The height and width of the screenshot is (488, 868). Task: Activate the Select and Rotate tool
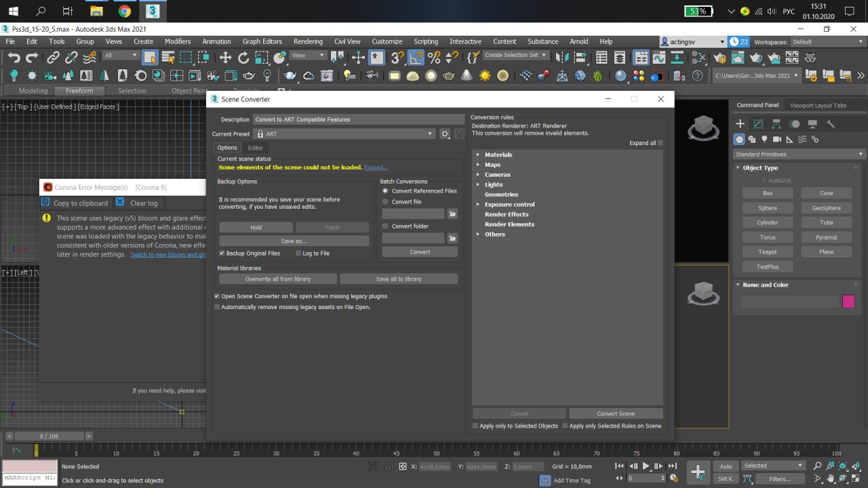coord(243,58)
